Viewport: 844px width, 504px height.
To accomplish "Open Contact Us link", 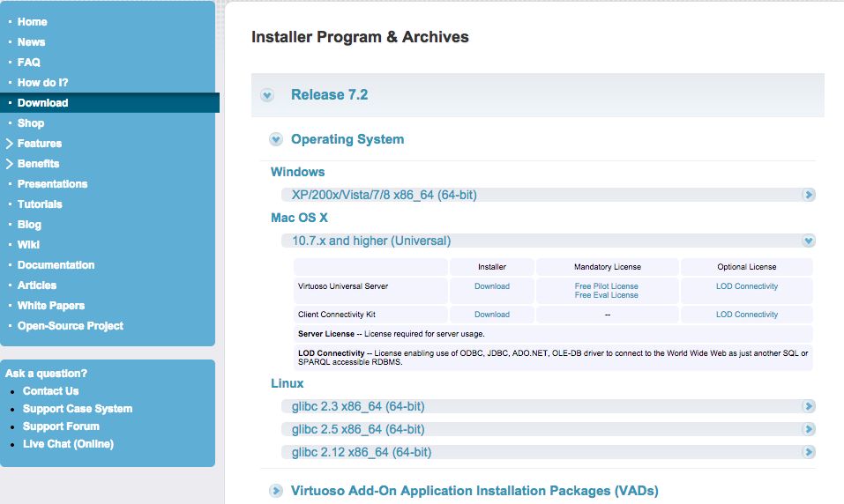I will [50, 391].
